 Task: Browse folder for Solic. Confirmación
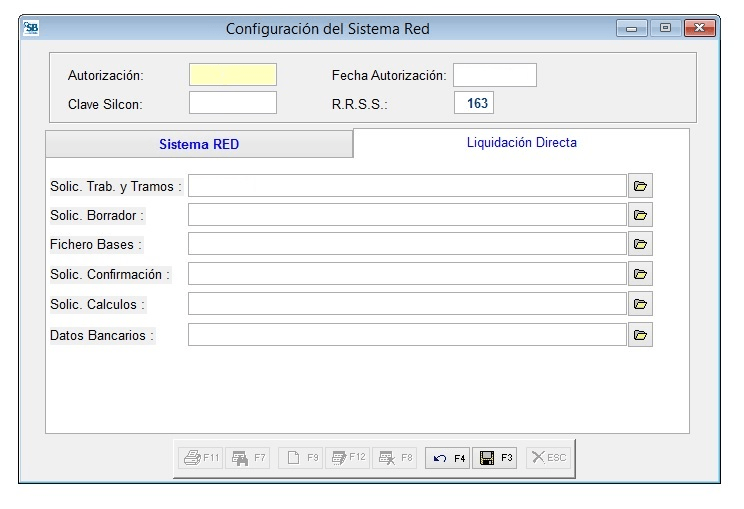pyautogui.click(x=640, y=274)
